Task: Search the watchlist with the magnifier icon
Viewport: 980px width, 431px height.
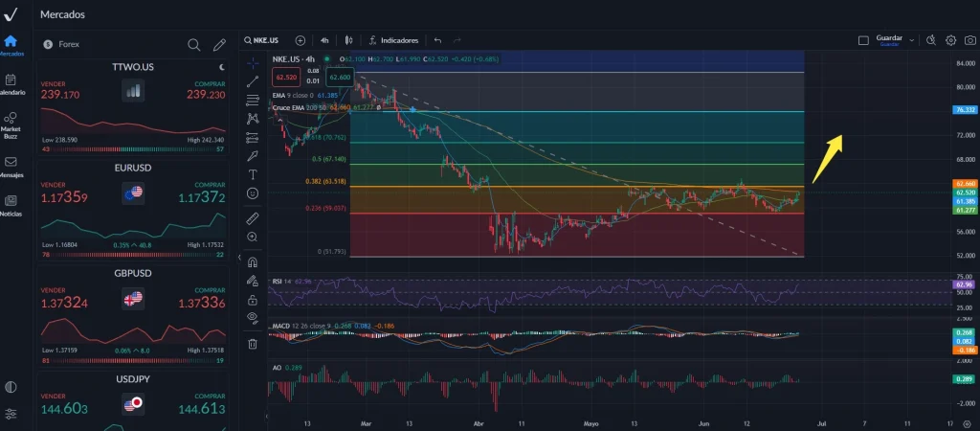Action: (x=194, y=44)
